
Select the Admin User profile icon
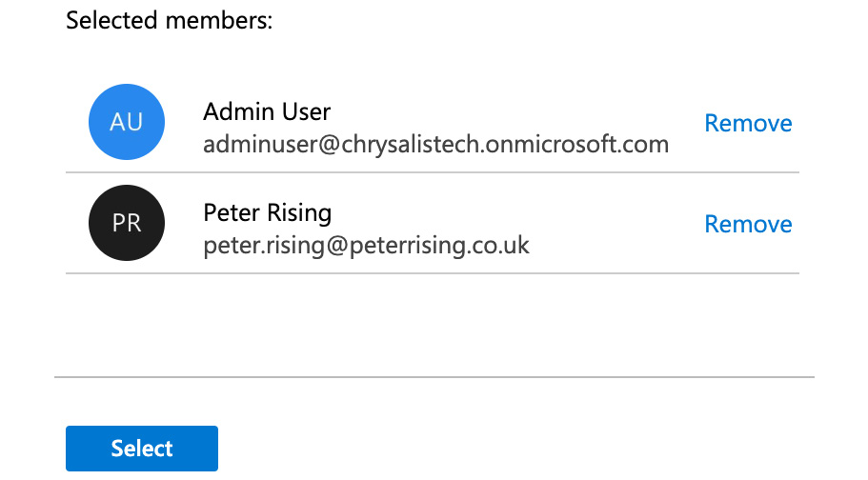click(127, 123)
